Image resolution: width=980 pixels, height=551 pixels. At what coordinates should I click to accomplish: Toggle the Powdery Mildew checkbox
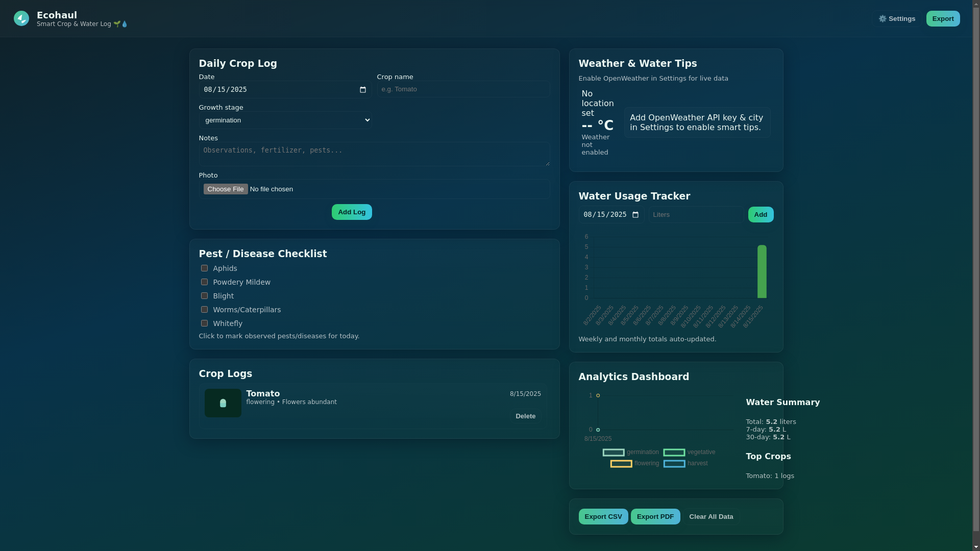204,282
